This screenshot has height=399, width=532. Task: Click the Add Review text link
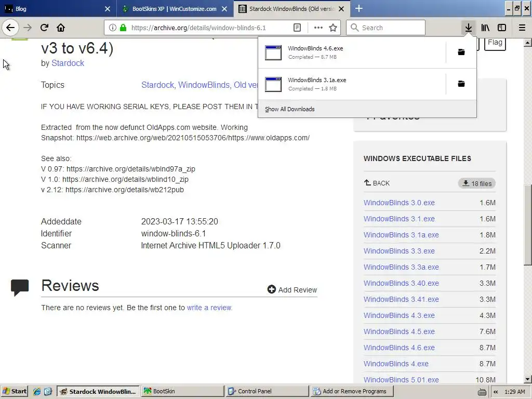click(298, 290)
